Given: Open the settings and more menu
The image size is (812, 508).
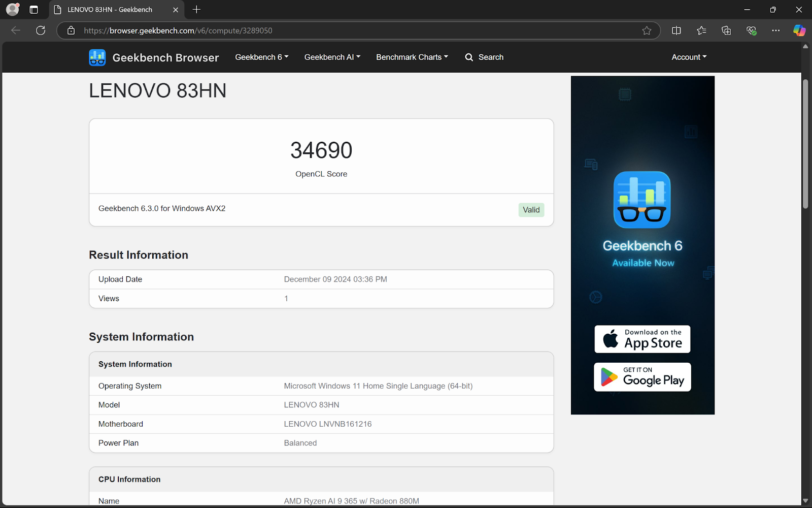Looking at the screenshot, I should click(x=776, y=30).
